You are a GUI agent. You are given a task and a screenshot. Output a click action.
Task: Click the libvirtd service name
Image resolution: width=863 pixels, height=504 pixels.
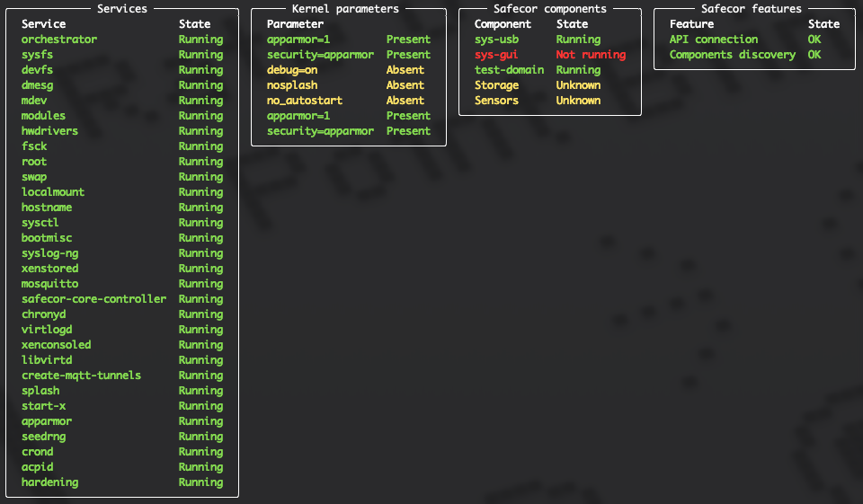[47, 360]
